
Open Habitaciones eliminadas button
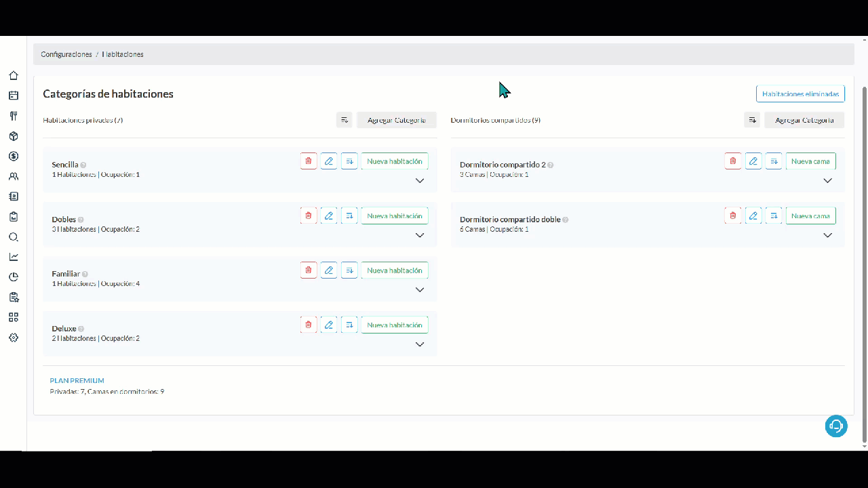[800, 94]
